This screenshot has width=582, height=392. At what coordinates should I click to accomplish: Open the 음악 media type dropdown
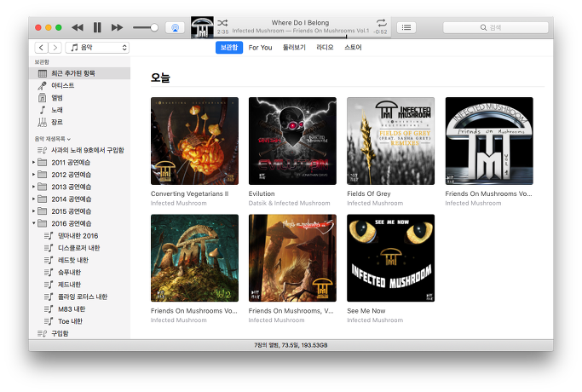coord(97,48)
